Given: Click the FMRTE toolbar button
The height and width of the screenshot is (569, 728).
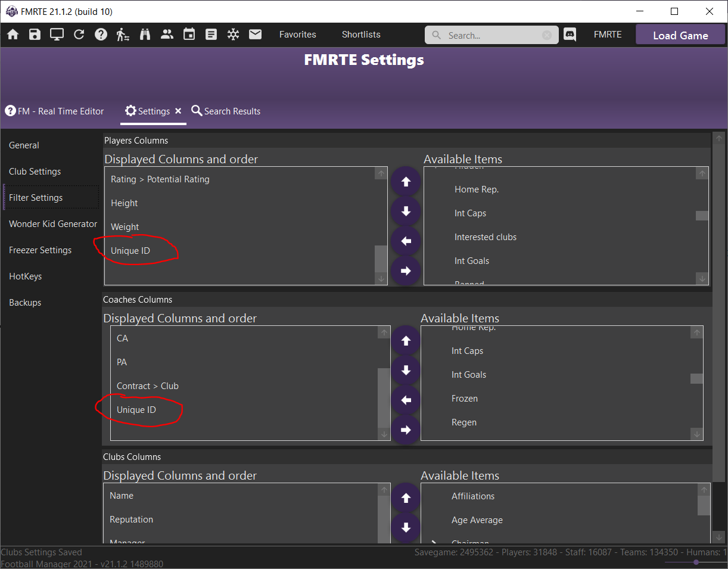Looking at the screenshot, I should click(x=608, y=35).
